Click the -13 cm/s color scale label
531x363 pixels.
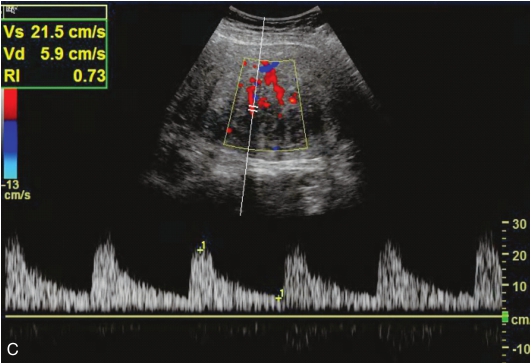click(x=17, y=190)
